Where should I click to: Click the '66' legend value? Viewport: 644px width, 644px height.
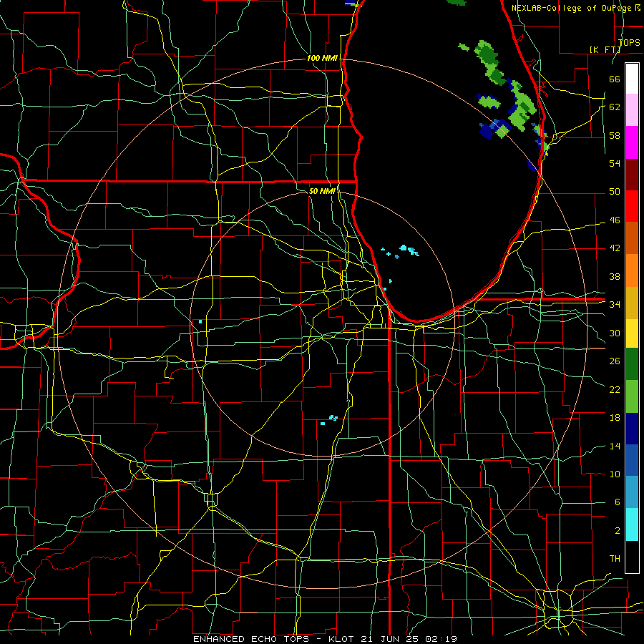[615, 79]
